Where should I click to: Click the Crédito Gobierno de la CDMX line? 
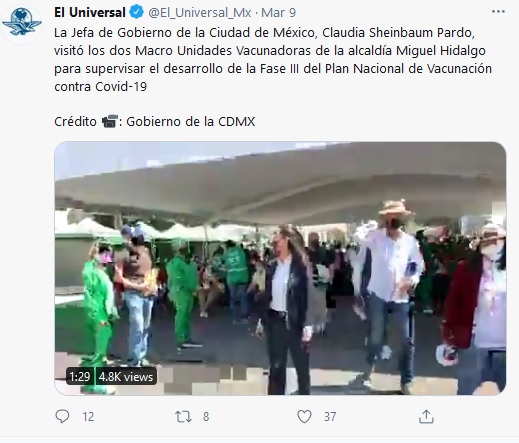tap(155, 121)
